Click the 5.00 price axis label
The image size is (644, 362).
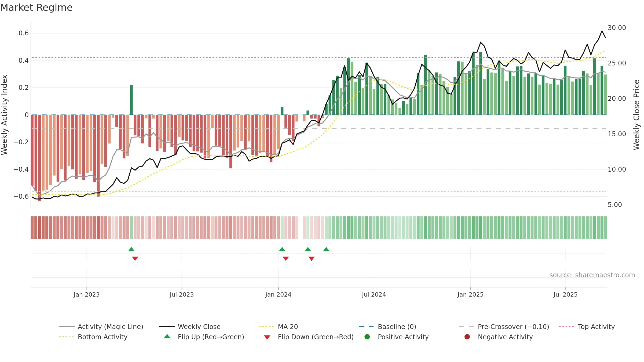(615, 205)
